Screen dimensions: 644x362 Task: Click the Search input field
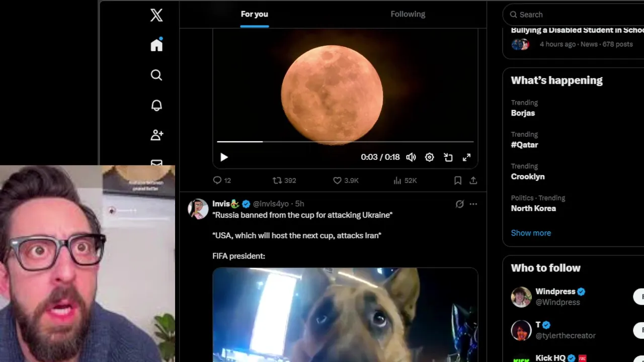coord(574,15)
